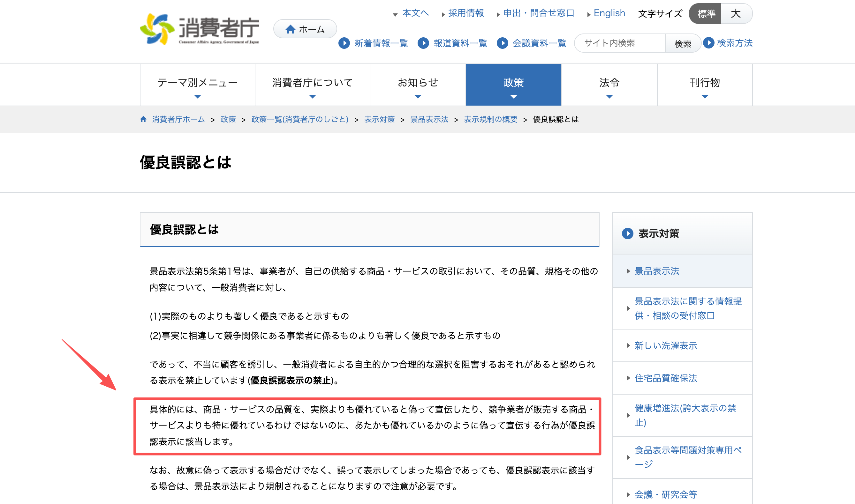
Task: Jump to 本文へ skip link
Action: coord(415,13)
